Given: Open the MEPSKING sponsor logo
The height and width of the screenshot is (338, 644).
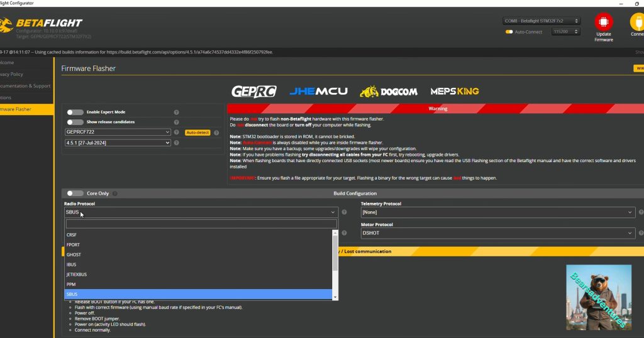Looking at the screenshot, I should (x=454, y=91).
